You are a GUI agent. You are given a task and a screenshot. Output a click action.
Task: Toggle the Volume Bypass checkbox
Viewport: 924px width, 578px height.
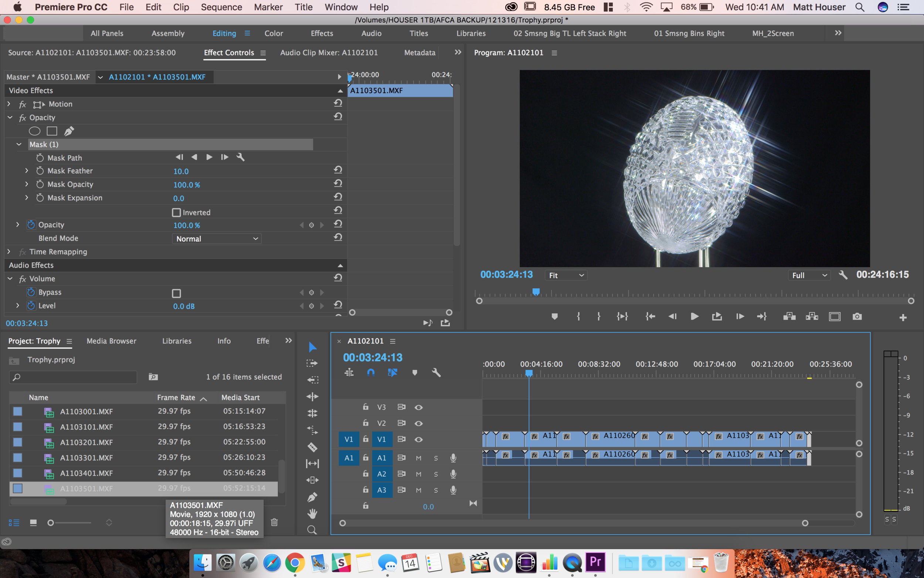[176, 293]
